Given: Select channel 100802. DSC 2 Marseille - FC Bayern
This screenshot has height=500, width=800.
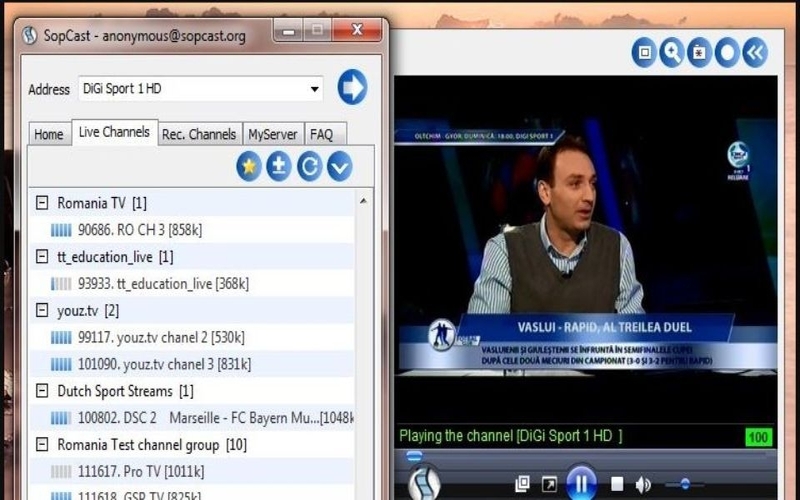Looking at the screenshot, I should click(x=192, y=418).
